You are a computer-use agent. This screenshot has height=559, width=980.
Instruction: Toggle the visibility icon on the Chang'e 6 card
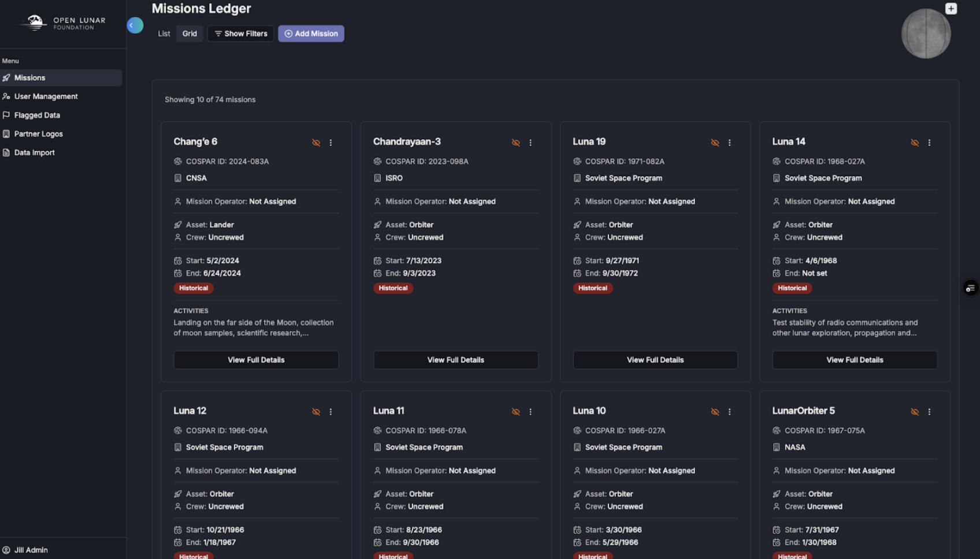pos(316,143)
